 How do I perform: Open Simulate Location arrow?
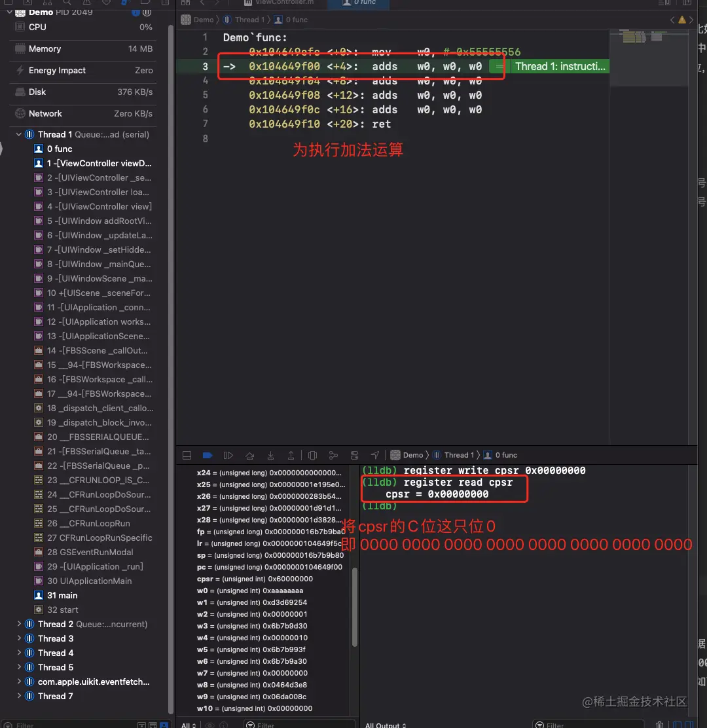(x=374, y=456)
